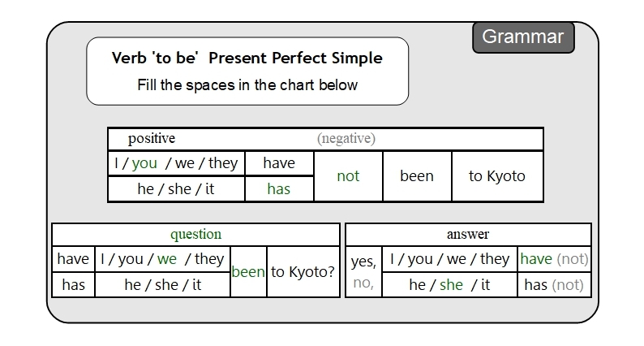Click the 'has' cell in question table
Screen dimensions: 644x346
[73, 285]
